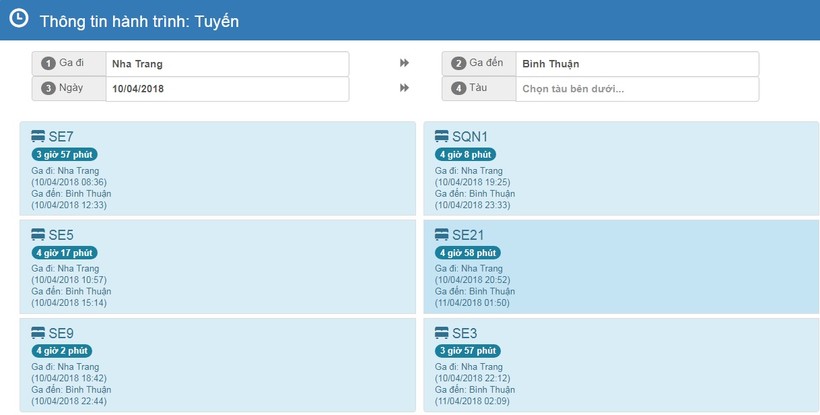Click the double arrow beside date field
Screen dimensions: 820x415
(x=404, y=88)
